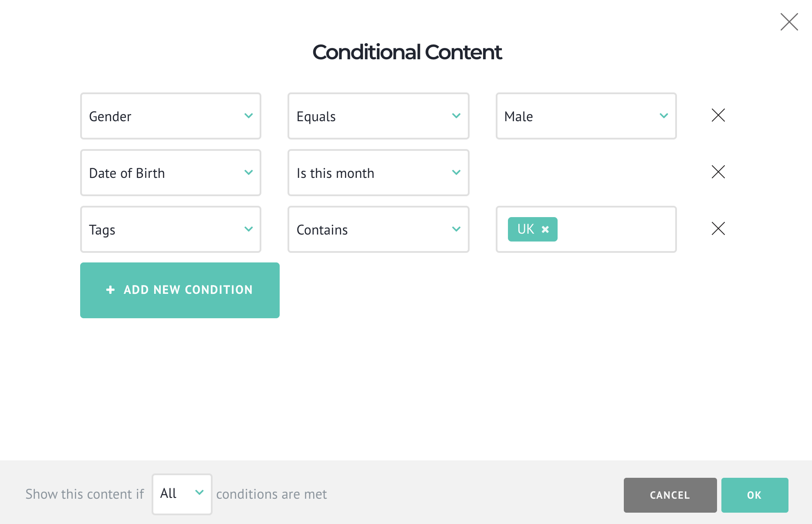Expand the Contains operator dropdown

[378, 229]
